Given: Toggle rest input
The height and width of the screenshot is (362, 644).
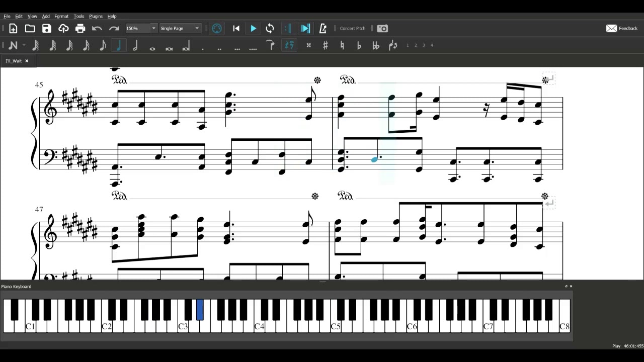Looking at the screenshot, I should coord(289,45).
